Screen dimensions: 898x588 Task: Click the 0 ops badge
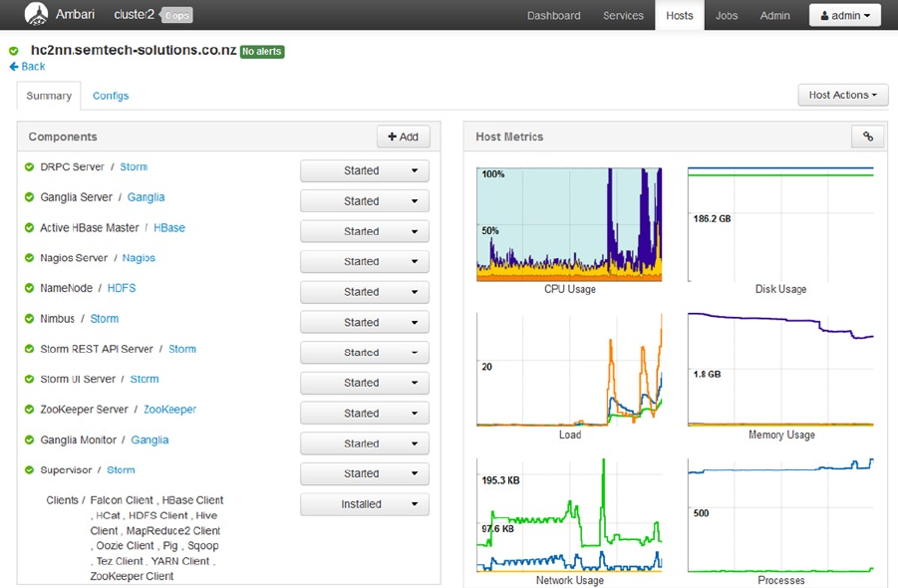[x=177, y=16]
